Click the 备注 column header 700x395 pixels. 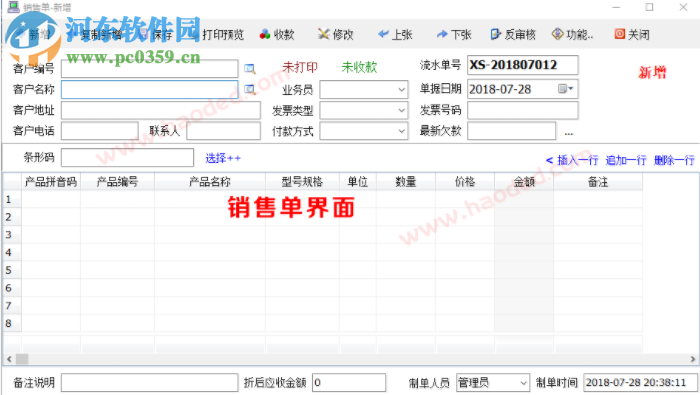coord(598,182)
